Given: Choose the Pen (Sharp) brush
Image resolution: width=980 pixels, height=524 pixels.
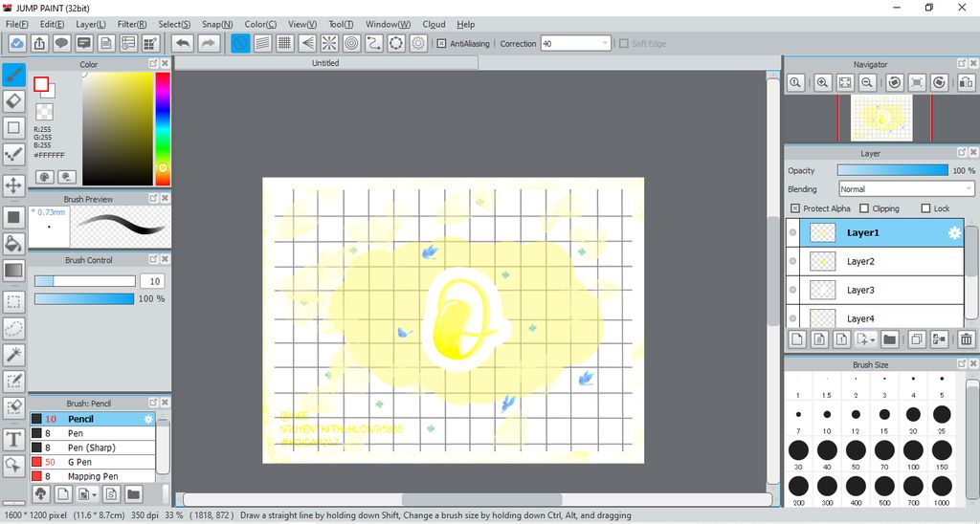Looking at the screenshot, I should pyautogui.click(x=92, y=448).
